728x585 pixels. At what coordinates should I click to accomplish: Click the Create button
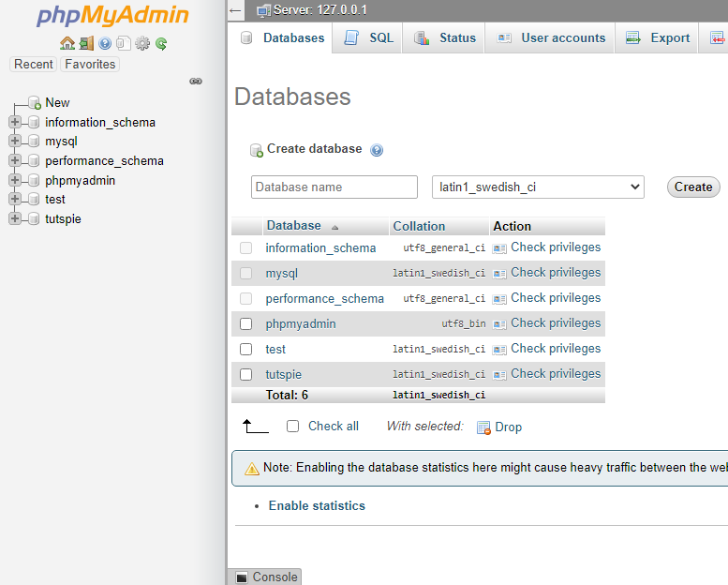point(693,187)
